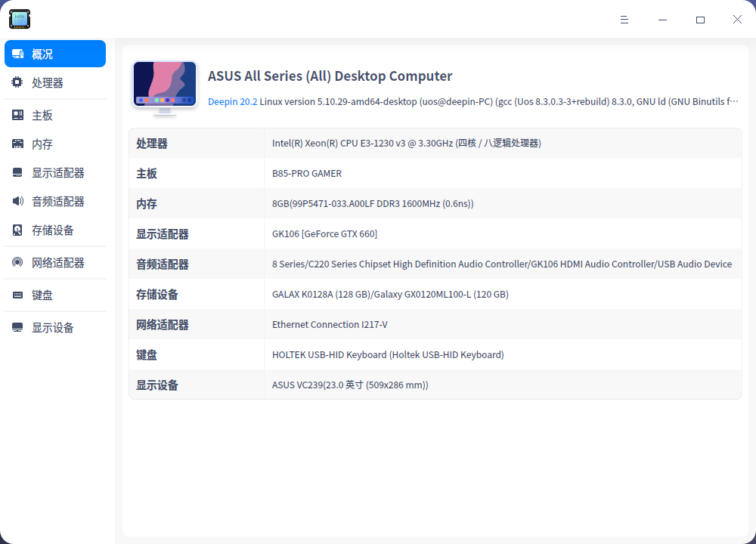Click the desktop computer illustration
Viewport: 756px width, 544px height.
[x=165, y=88]
